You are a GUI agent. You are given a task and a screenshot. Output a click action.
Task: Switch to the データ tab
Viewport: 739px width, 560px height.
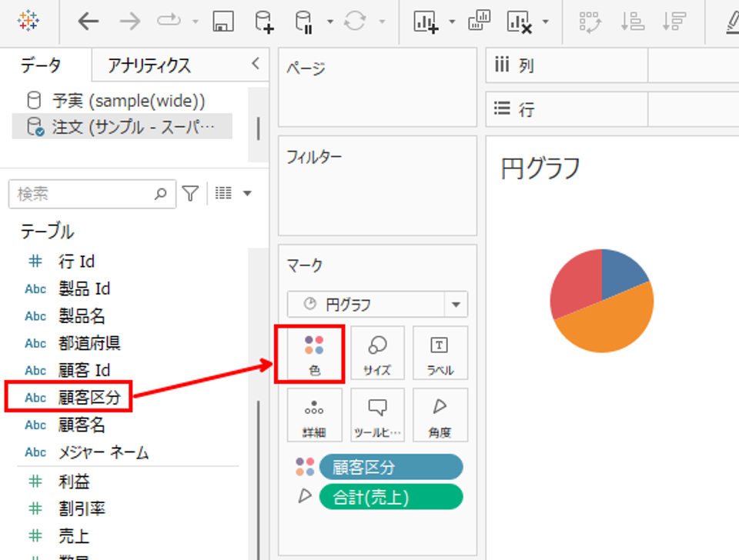41,65
